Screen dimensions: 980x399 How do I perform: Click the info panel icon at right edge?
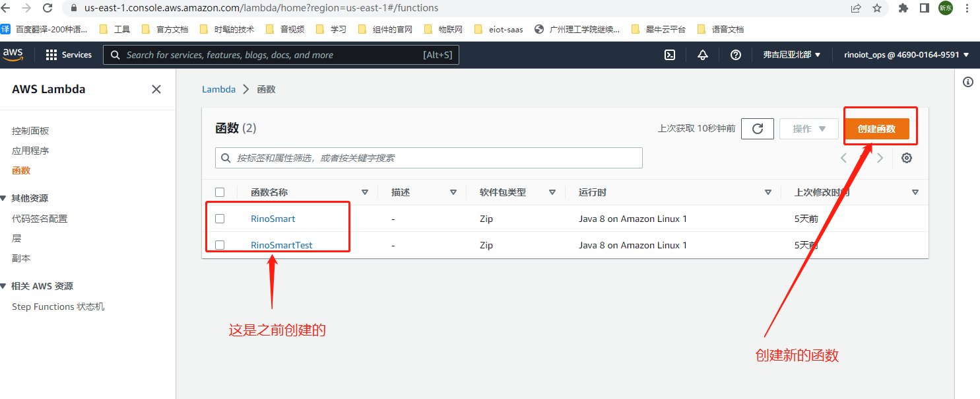coord(968,82)
